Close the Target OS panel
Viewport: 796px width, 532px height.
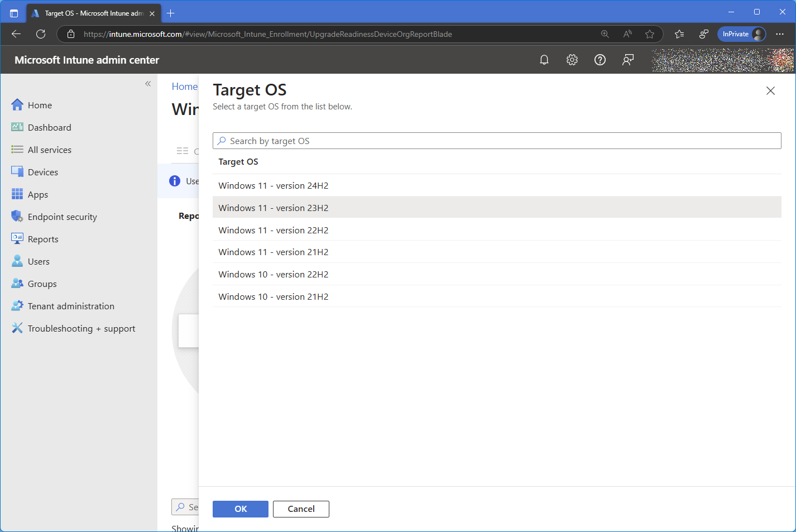coord(770,91)
